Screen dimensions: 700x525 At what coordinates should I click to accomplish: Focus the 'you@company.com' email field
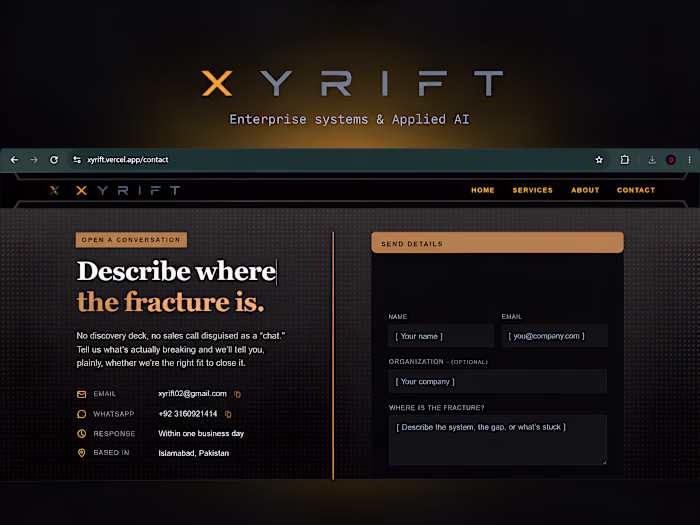tap(554, 336)
